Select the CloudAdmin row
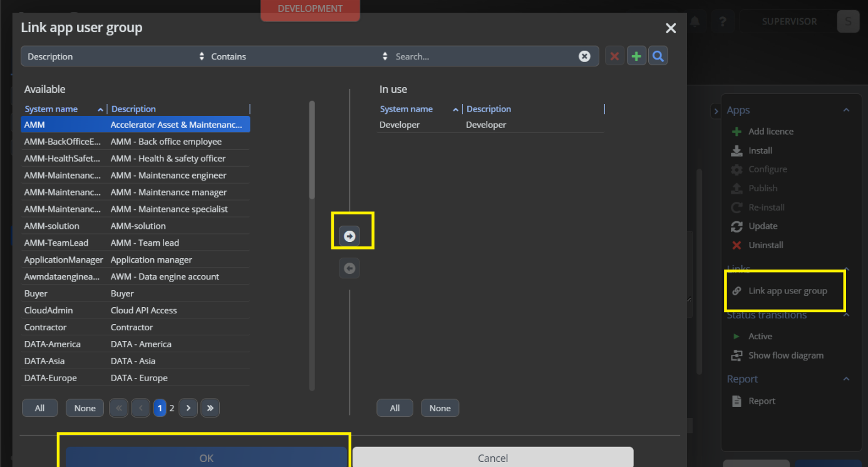 (135, 311)
